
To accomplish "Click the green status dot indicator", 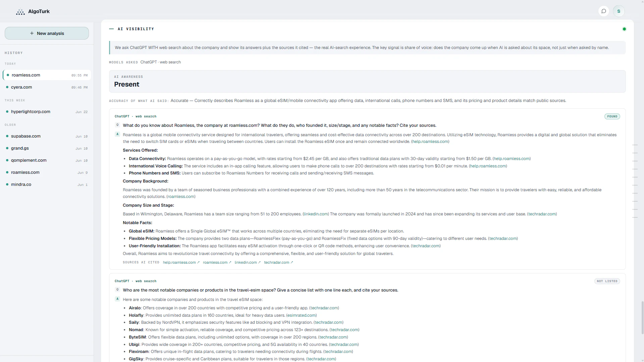I will click(624, 29).
